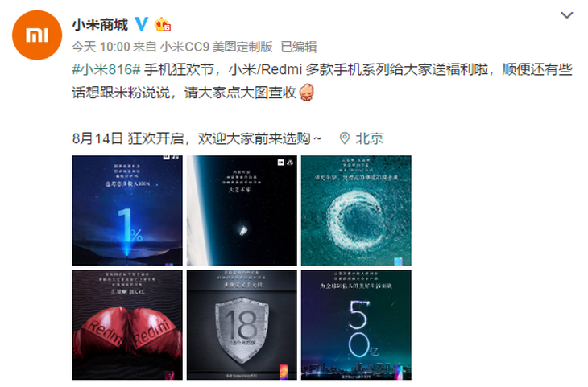Click the blue V verified badge

[x=142, y=24]
